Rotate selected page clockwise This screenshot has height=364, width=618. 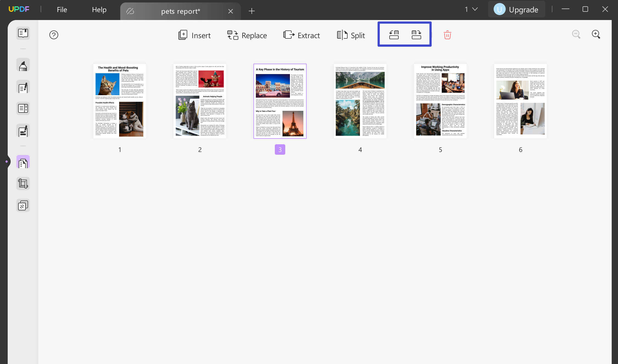point(416,35)
